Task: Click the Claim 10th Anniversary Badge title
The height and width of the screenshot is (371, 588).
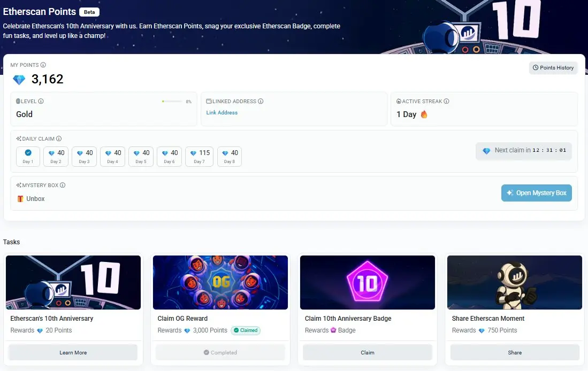Action: (348, 319)
